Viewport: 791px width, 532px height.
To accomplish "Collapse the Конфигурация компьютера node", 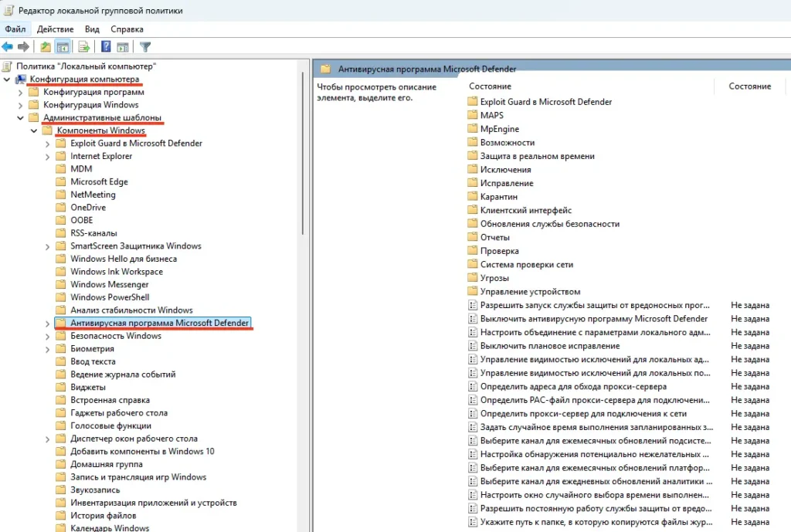I will (x=6, y=80).
